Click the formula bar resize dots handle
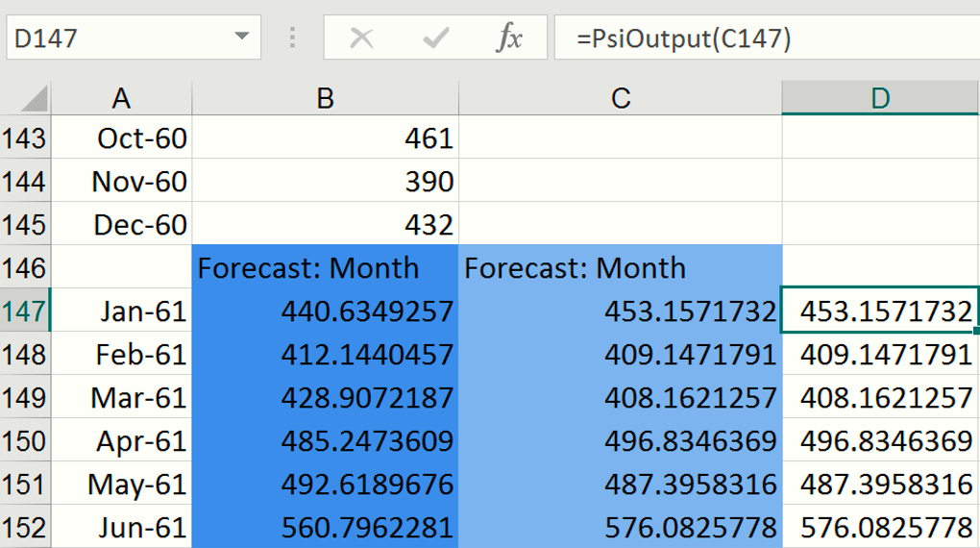Image resolution: width=980 pixels, height=548 pixels. pyautogui.click(x=292, y=38)
